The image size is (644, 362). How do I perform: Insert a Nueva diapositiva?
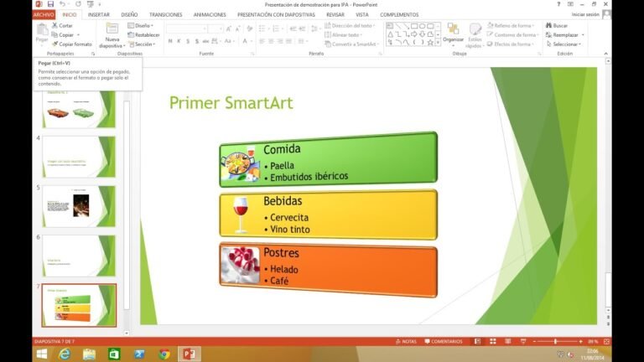(112, 36)
